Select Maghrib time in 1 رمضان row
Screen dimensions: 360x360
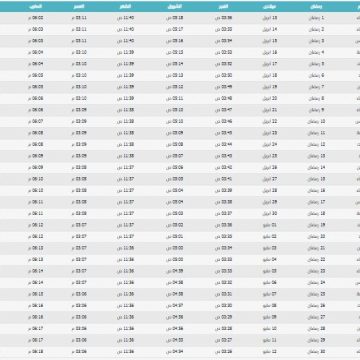36,18
